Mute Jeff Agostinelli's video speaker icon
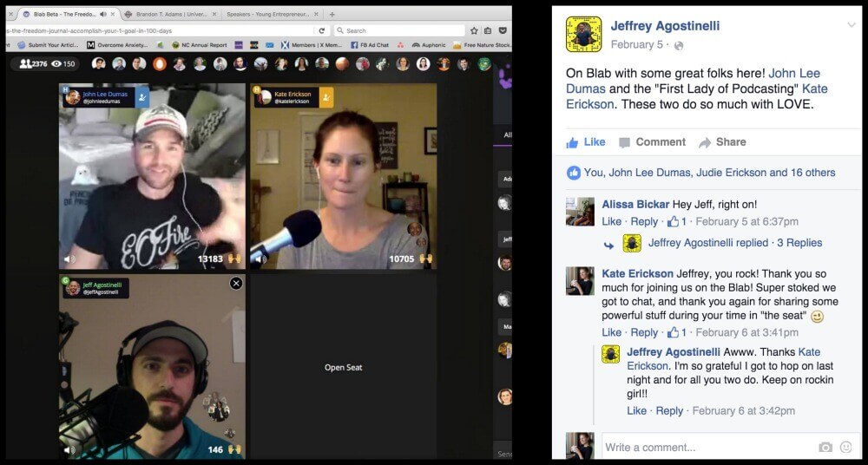This screenshot has width=868, height=465. pyautogui.click(x=69, y=449)
